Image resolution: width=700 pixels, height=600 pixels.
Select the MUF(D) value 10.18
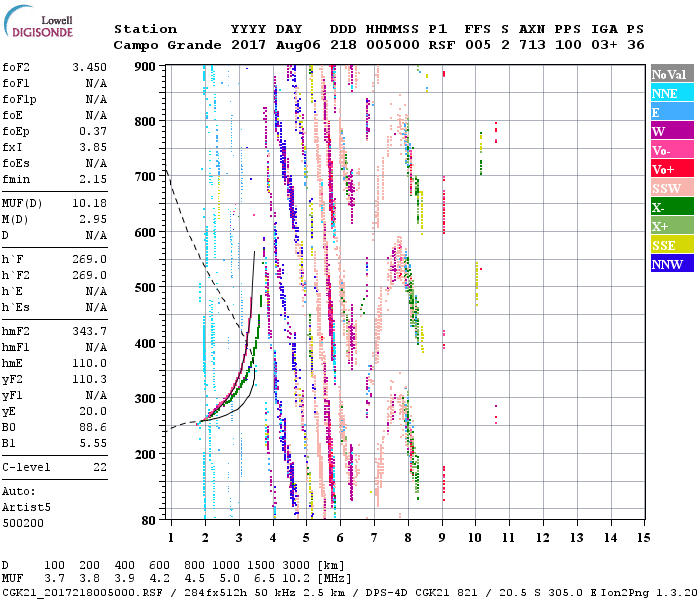[89, 203]
